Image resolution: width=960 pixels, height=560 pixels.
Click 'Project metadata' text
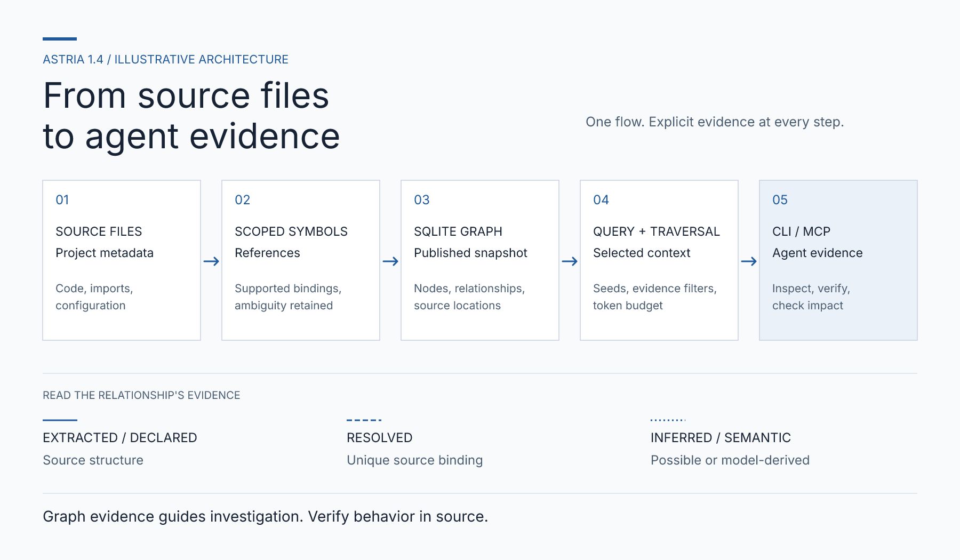(105, 253)
